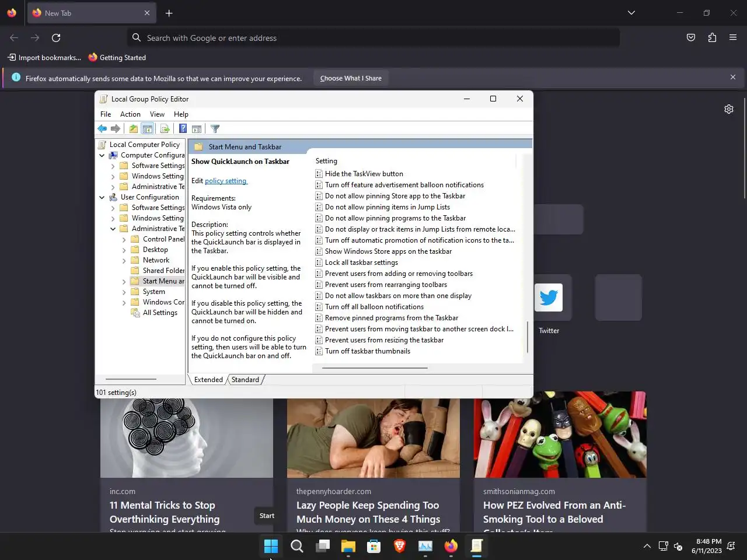
Task: Click the Back arrow in Group Policy toolbar
Action: (102, 129)
